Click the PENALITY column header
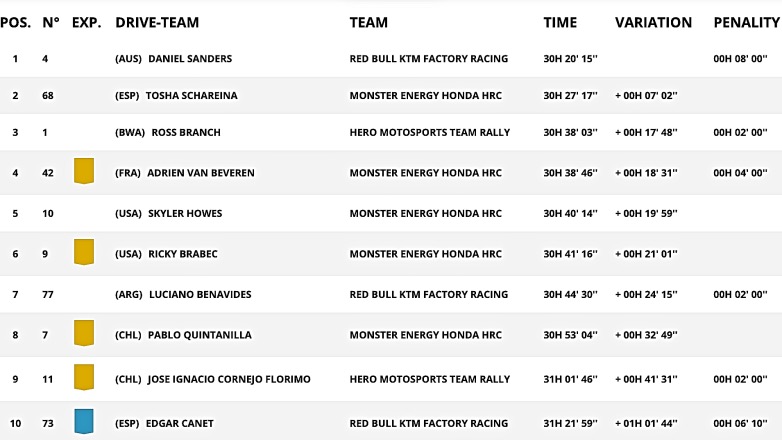Viewport: 782px width, 440px height. [746, 22]
